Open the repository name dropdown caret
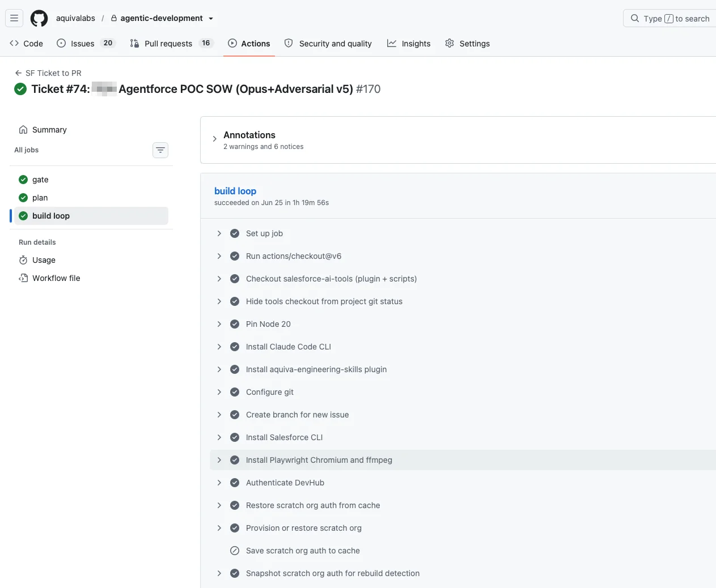The width and height of the screenshot is (716, 588). pos(211,19)
